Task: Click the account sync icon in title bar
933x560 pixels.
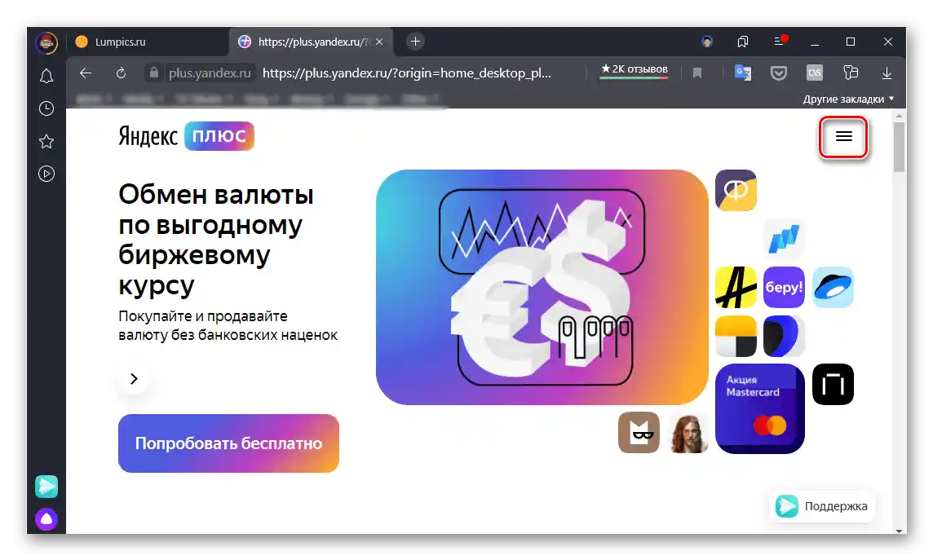Action: 707,42
